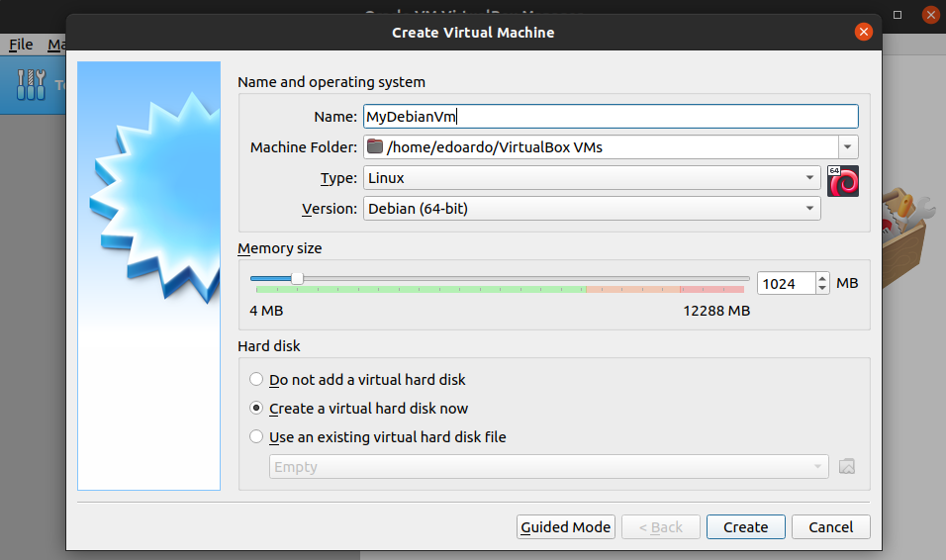
Task: Open the Machine Folder dropdown arrow
Action: pos(848,146)
